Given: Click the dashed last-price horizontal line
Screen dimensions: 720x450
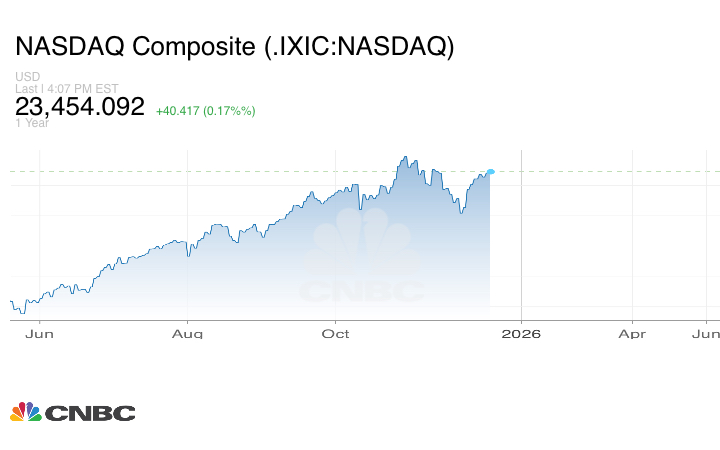Looking at the screenshot, I should click(x=600, y=172).
